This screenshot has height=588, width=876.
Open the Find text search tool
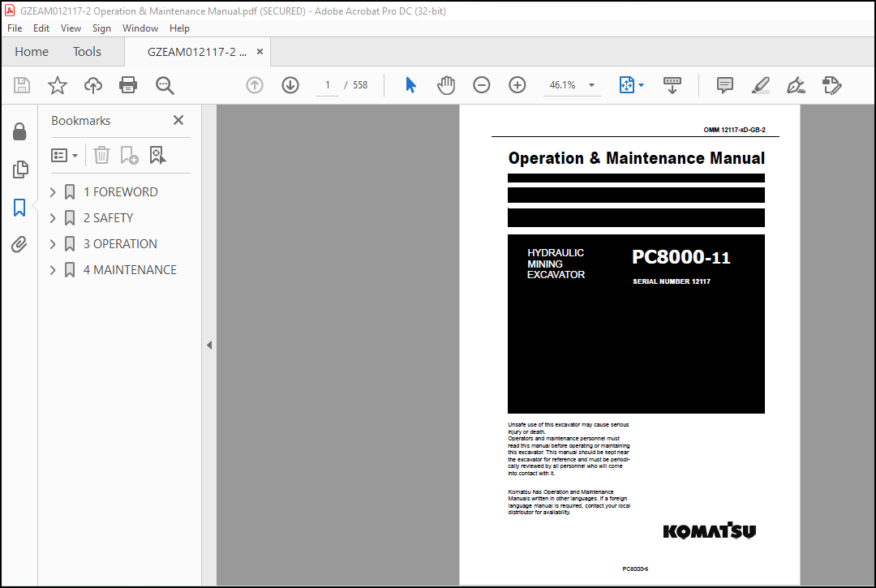coord(165,85)
